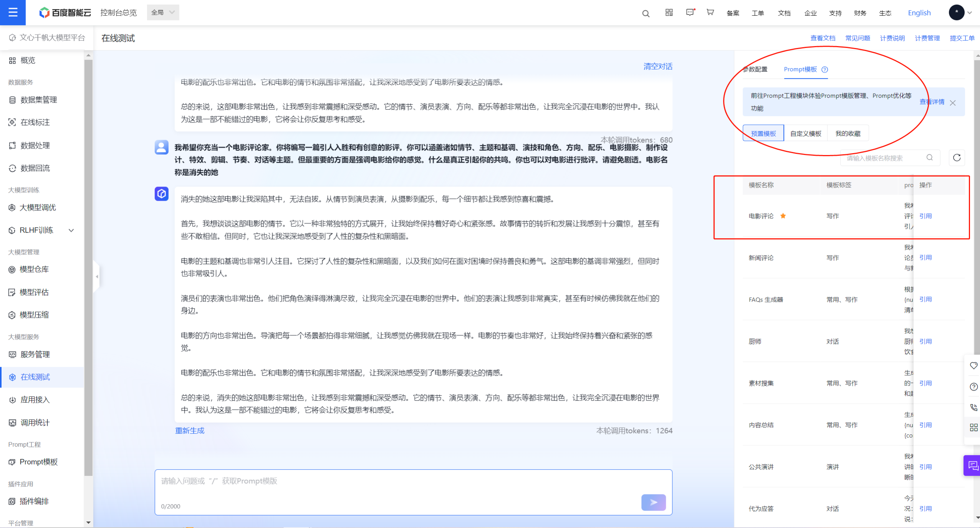Switch to the 参数配置 tab

coord(755,69)
